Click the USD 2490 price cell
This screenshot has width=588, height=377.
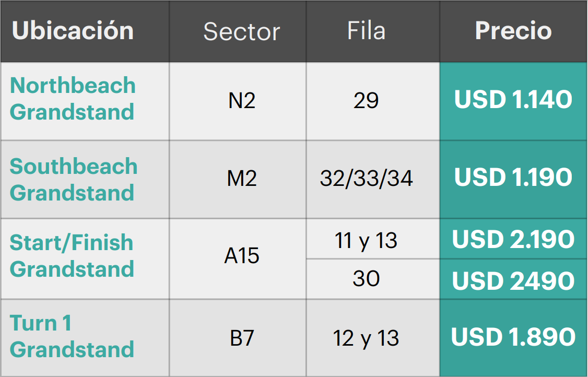coord(513,279)
